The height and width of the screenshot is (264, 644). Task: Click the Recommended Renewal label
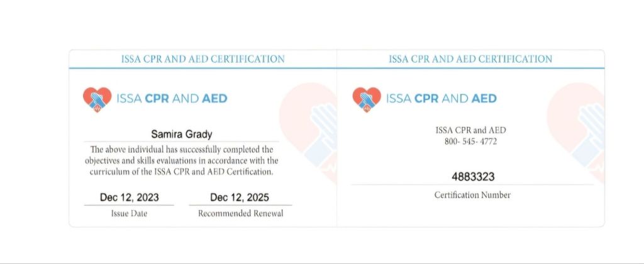[240, 214]
